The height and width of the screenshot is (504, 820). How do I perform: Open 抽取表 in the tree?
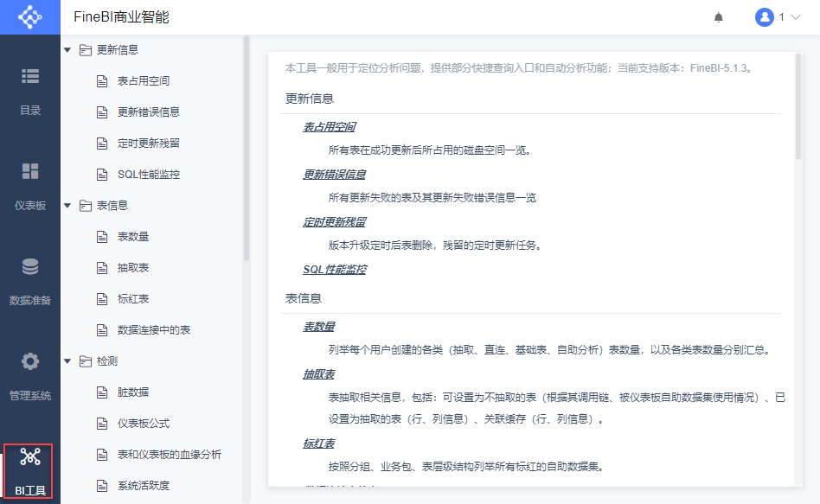tap(133, 268)
